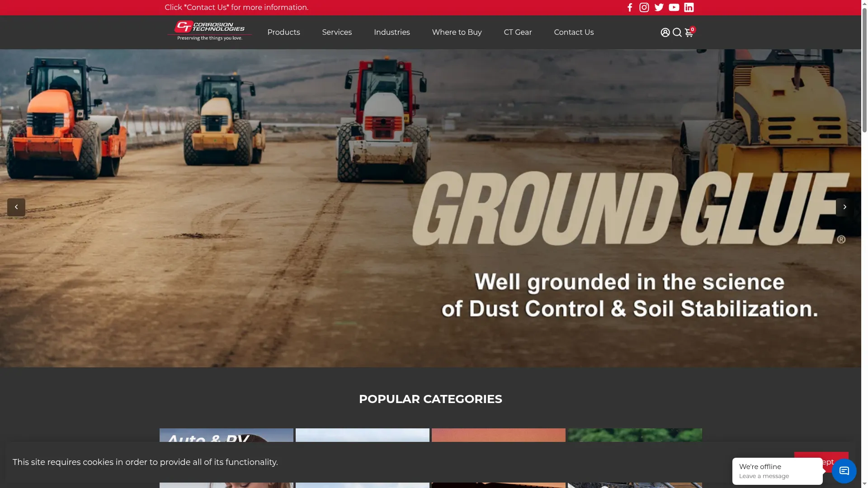Image resolution: width=868 pixels, height=488 pixels.
Task: Navigate to Contact Us page
Action: click(574, 33)
